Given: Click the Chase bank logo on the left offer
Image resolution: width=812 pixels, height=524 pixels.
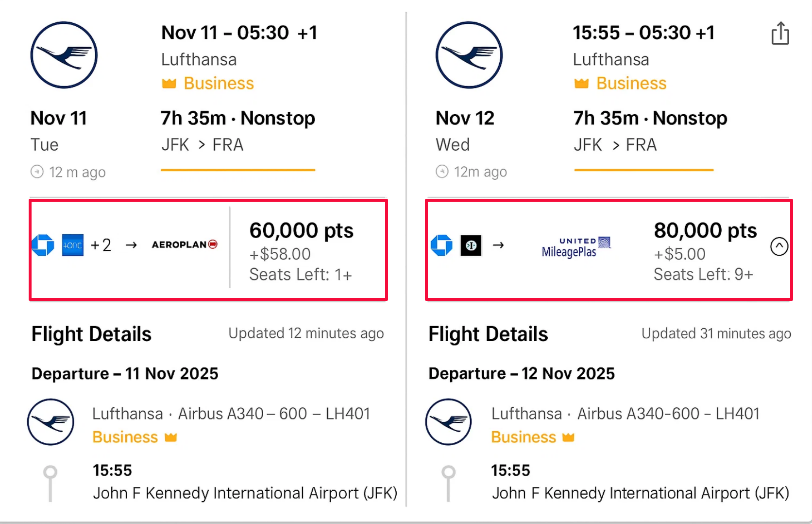Looking at the screenshot, I should coord(43,245).
